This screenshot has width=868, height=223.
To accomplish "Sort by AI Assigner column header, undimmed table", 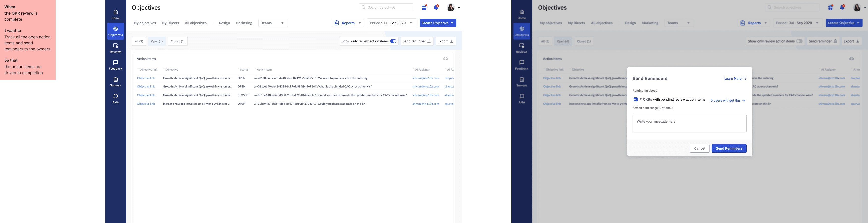I will click(x=422, y=69).
